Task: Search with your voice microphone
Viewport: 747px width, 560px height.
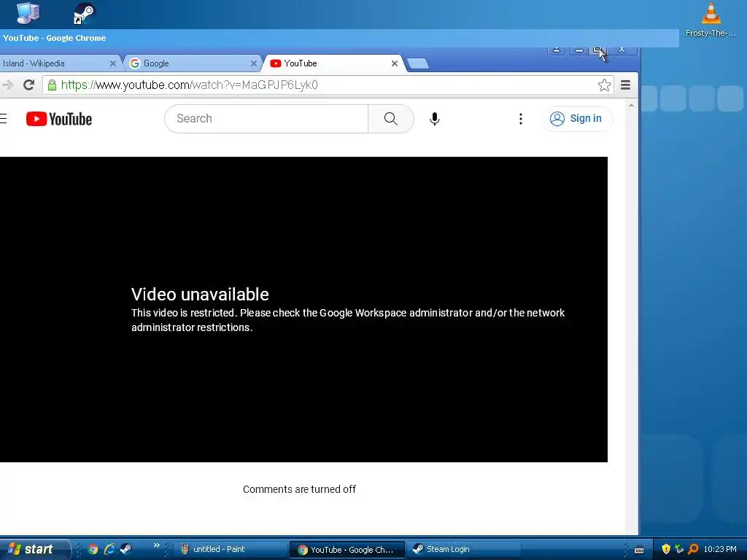Action: 435,119
